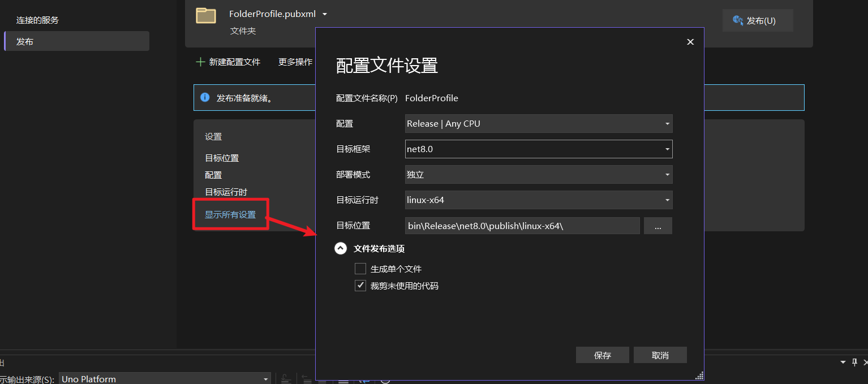Image resolution: width=868 pixels, height=384 pixels.
Task: Click the dialog resize grip at corner
Action: pyautogui.click(x=699, y=376)
